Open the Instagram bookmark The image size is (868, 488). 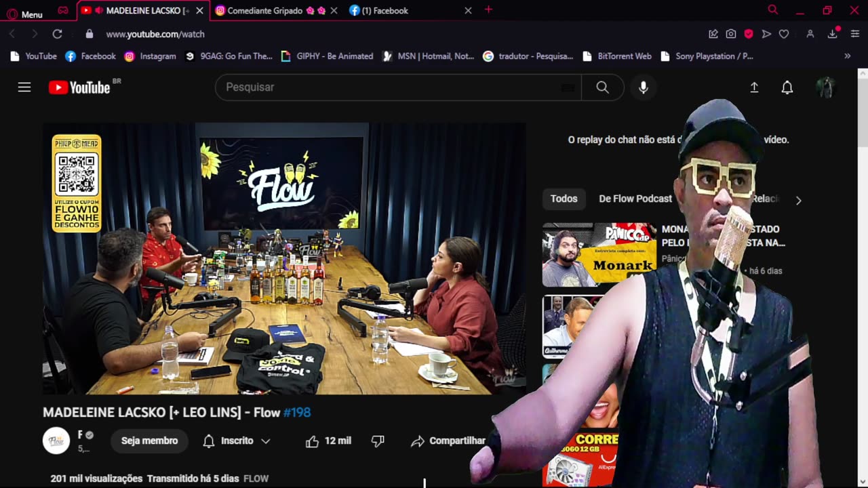tap(151, 56)
